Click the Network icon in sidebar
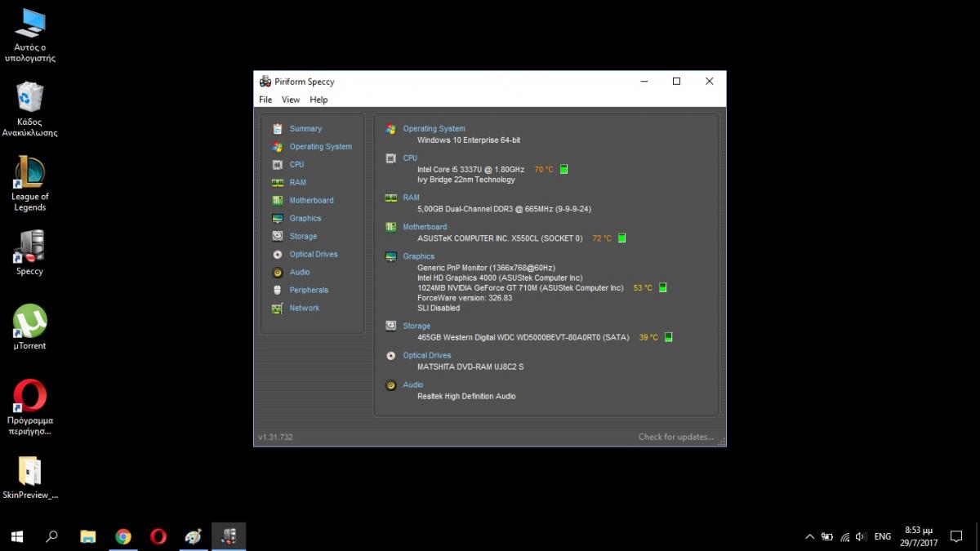980x551 pixels. point(278,309)
